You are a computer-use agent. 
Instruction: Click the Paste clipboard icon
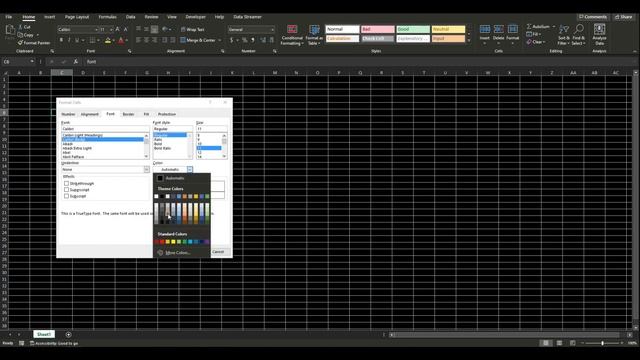[x=9, y=31]
